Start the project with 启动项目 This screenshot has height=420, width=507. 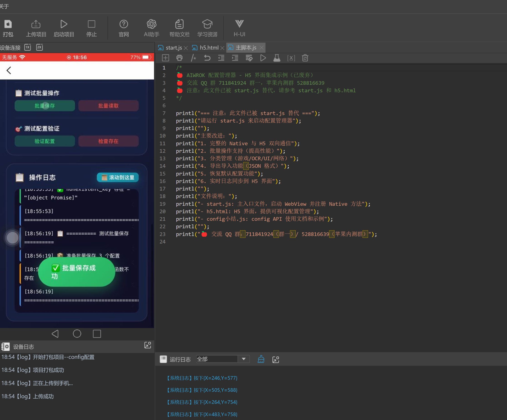pyautogui.click(x=64, y=24)
